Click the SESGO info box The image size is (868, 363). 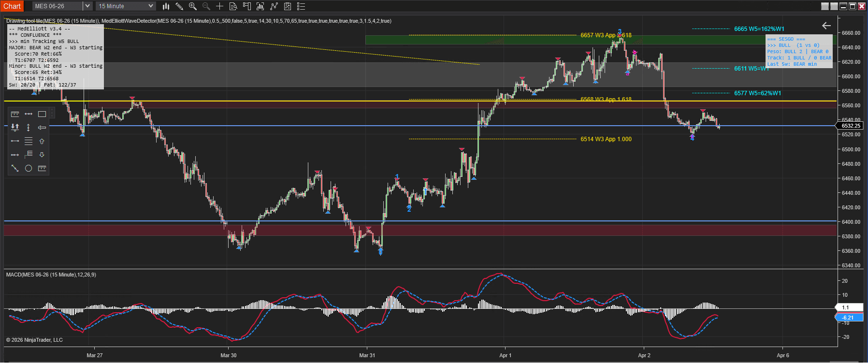[799, 51]
